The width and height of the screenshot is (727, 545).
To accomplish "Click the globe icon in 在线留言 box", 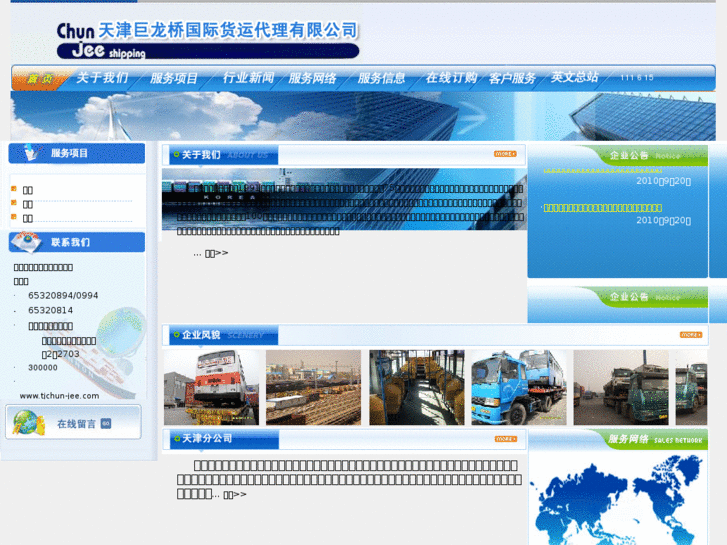I will coord(28,423).
